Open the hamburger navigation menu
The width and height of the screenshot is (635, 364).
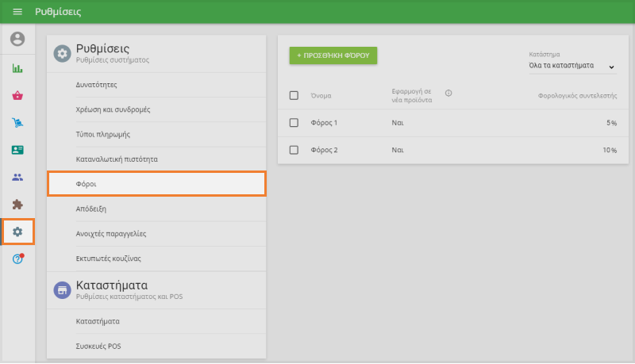click(x=17, y=12)
